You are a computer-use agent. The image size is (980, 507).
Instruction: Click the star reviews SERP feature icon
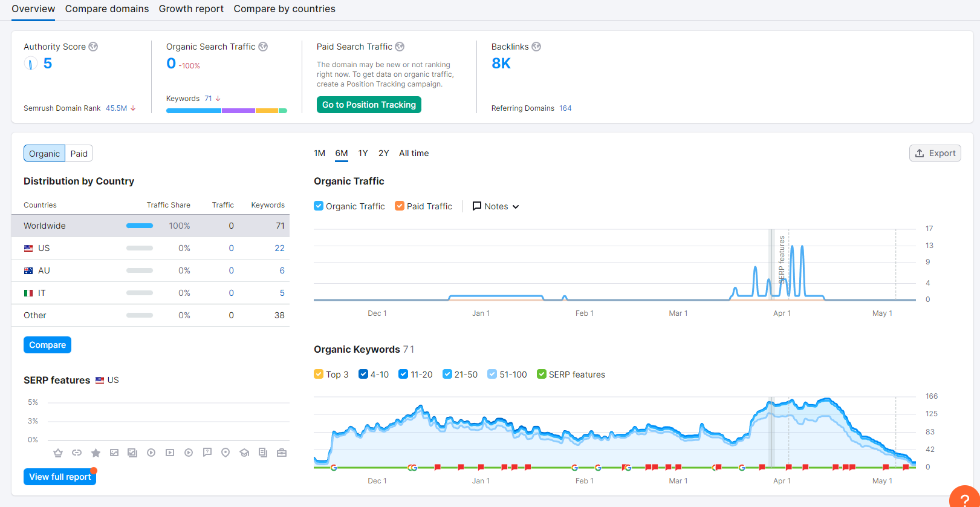tap(96, 453)
